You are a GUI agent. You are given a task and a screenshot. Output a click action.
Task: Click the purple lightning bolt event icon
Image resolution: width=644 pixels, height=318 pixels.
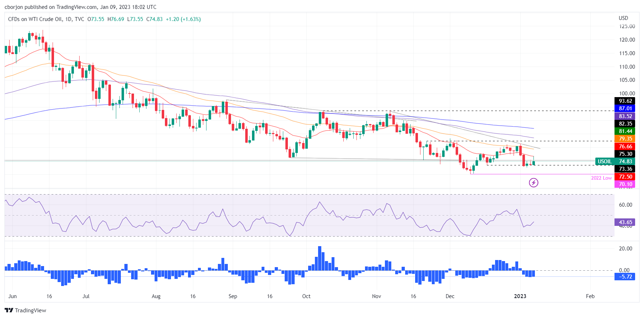[x=533, y=183]
